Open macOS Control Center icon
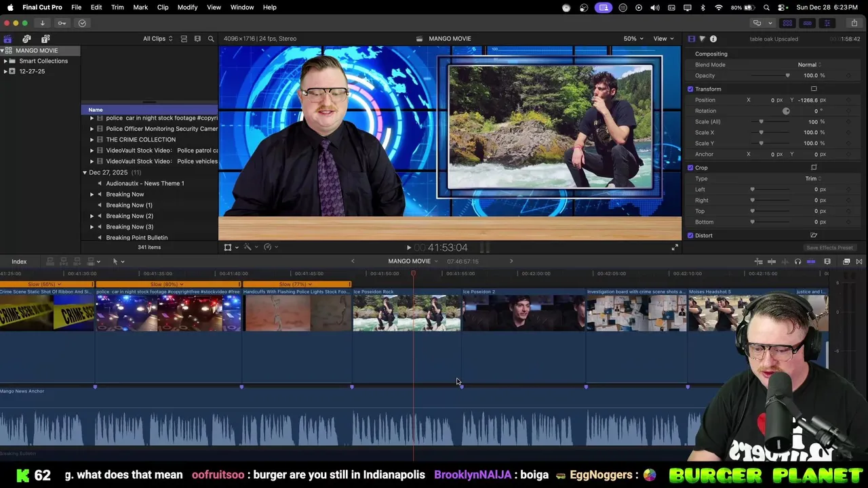868x488 pixels. [x=781, y=7]
